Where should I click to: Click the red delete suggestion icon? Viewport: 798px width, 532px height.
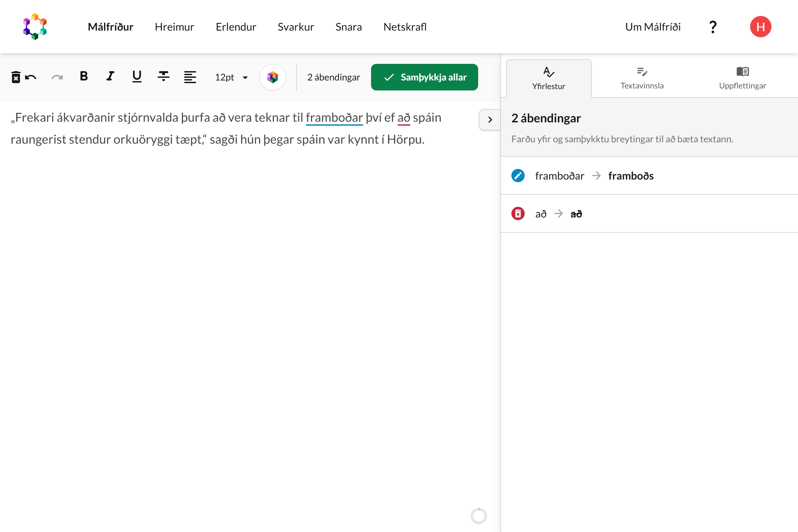tap(518, 214)
